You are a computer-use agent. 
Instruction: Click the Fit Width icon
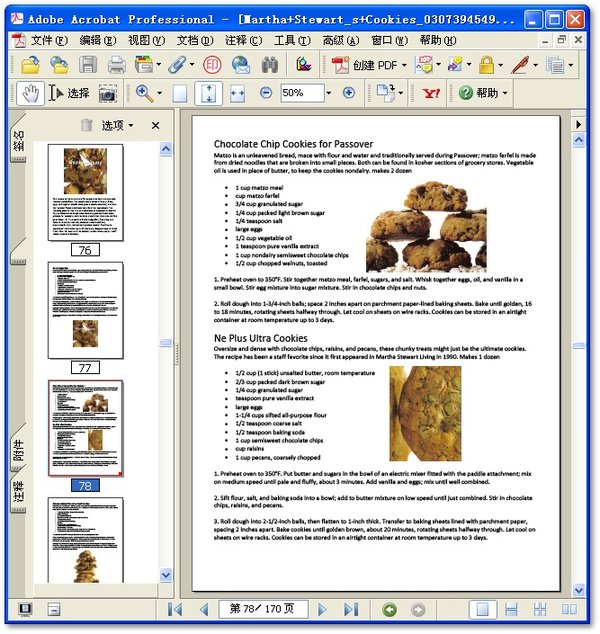click(237, 94)
